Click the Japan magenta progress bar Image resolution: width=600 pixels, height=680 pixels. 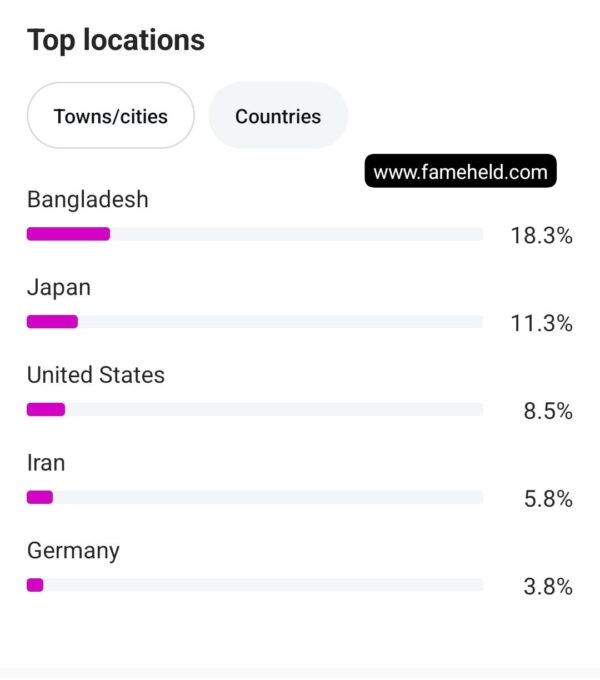52,322
